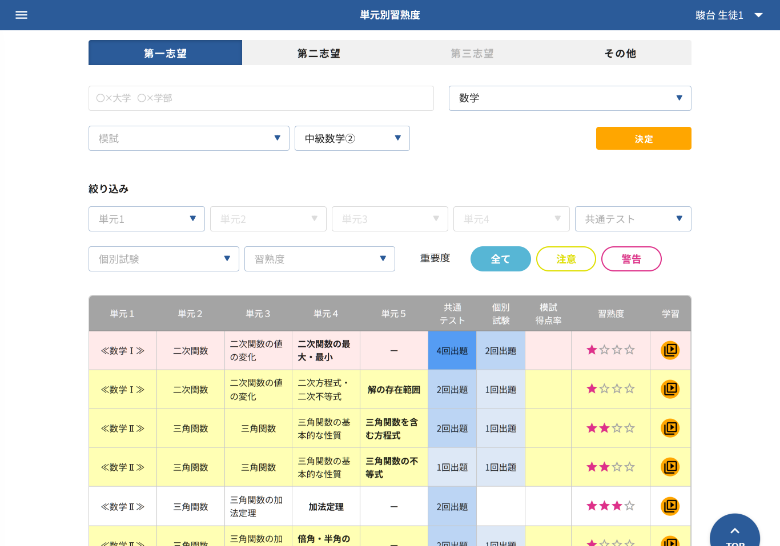Open study video for 加法定理 row

point(670,506)
